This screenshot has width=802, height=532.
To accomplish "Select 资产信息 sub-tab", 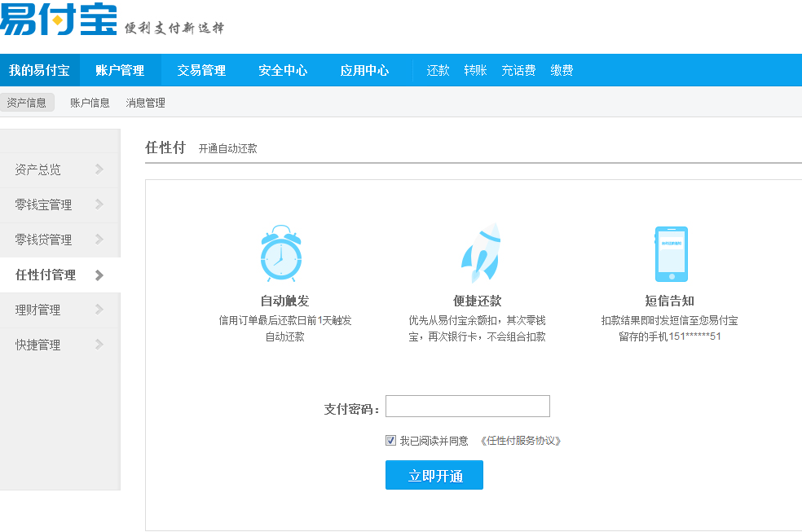I will (27, 103).
